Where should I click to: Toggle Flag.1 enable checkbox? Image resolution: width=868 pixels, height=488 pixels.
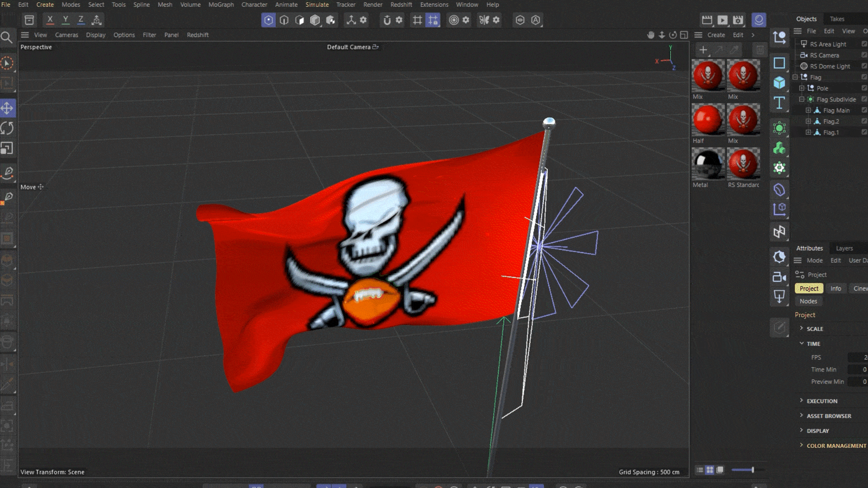[x=864, y=132]
